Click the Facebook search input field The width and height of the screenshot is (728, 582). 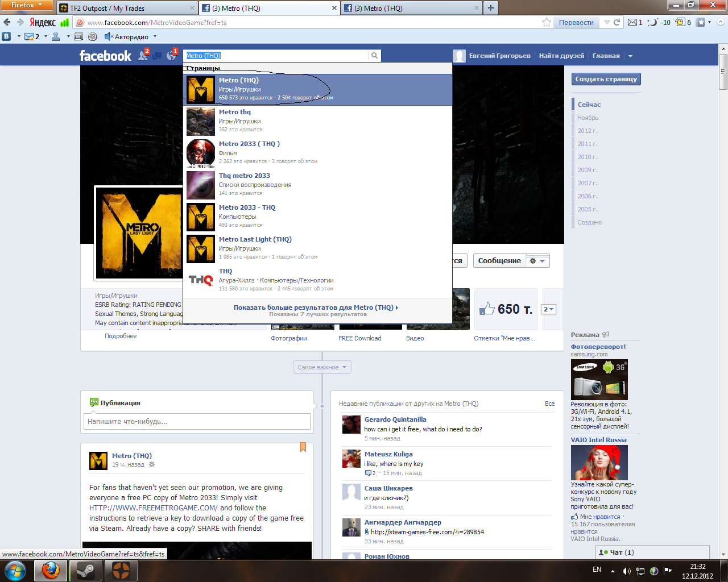276,56
